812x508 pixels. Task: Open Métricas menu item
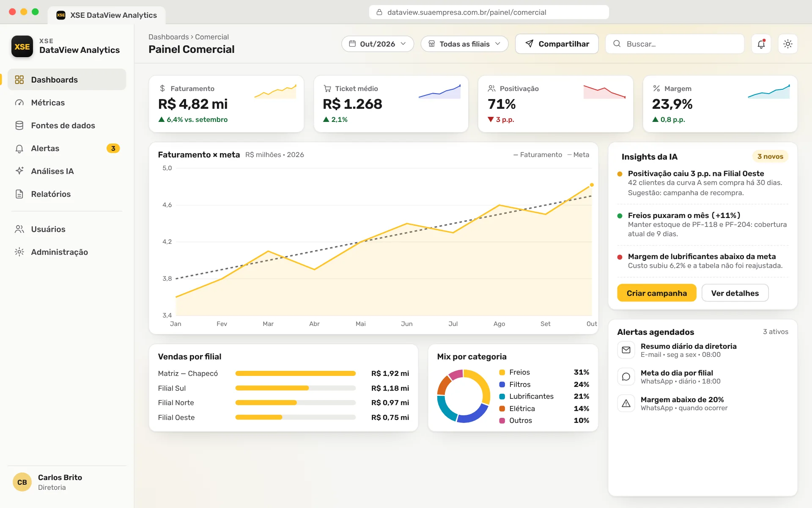pos(67,102)
